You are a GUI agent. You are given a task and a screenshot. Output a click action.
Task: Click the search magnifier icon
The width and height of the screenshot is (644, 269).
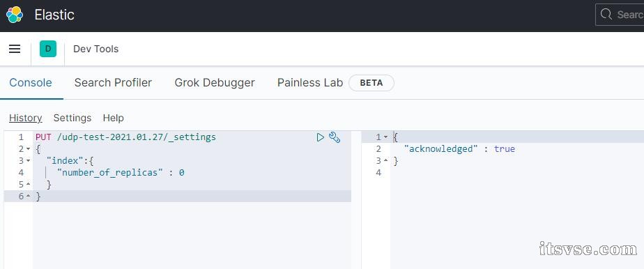pyautogui.click(x=606, y=15)
